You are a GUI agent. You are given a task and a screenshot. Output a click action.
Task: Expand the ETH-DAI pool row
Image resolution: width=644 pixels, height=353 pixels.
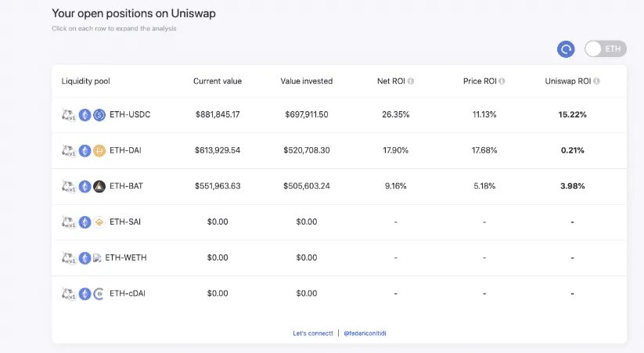pyautogui.click(x=340, y=150)
